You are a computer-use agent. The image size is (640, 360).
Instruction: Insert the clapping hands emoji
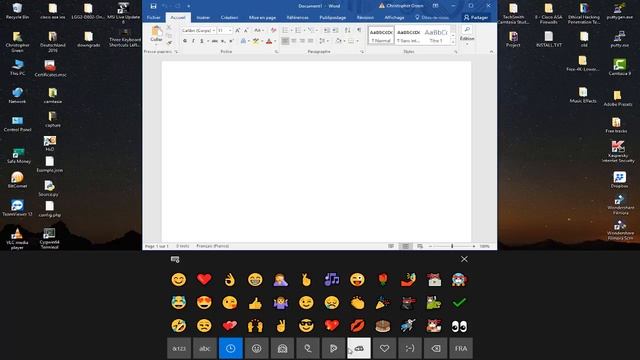[x=357, y=303]
